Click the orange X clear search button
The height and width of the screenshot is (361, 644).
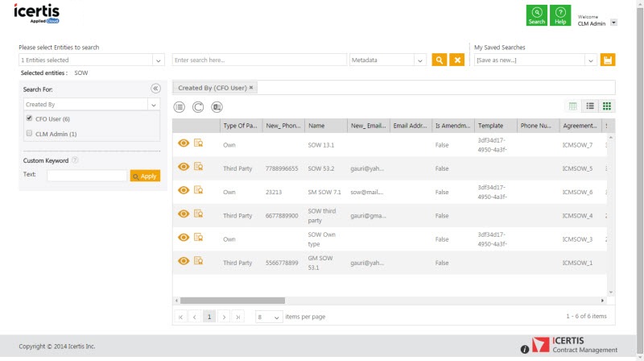(x=456, y=60)
